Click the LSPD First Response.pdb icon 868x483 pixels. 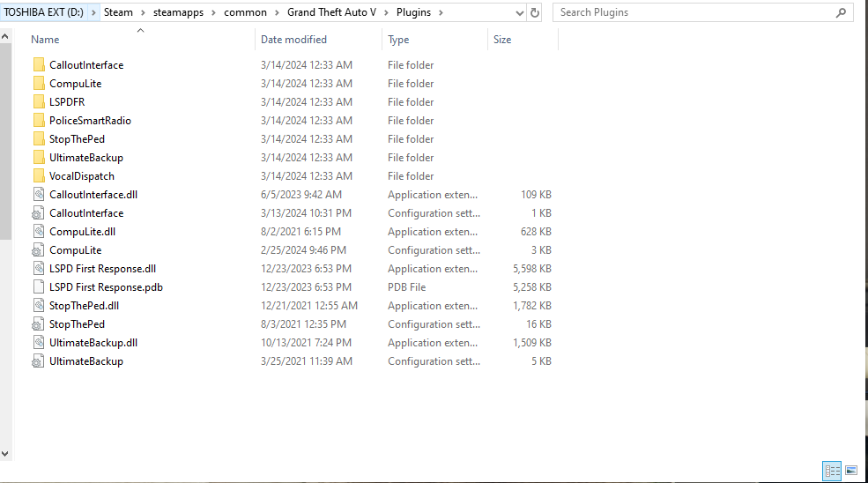[39, 287]
